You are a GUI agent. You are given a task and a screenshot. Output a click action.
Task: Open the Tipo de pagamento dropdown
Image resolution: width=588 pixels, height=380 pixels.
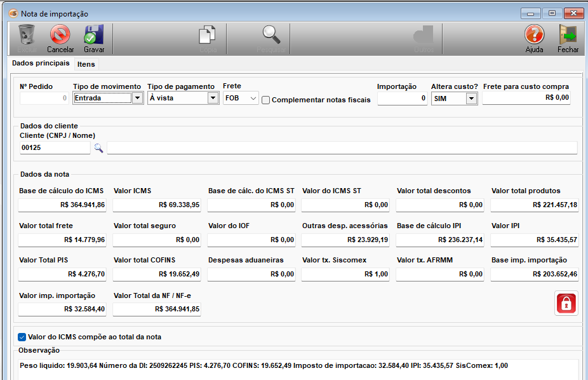(213, 98)
